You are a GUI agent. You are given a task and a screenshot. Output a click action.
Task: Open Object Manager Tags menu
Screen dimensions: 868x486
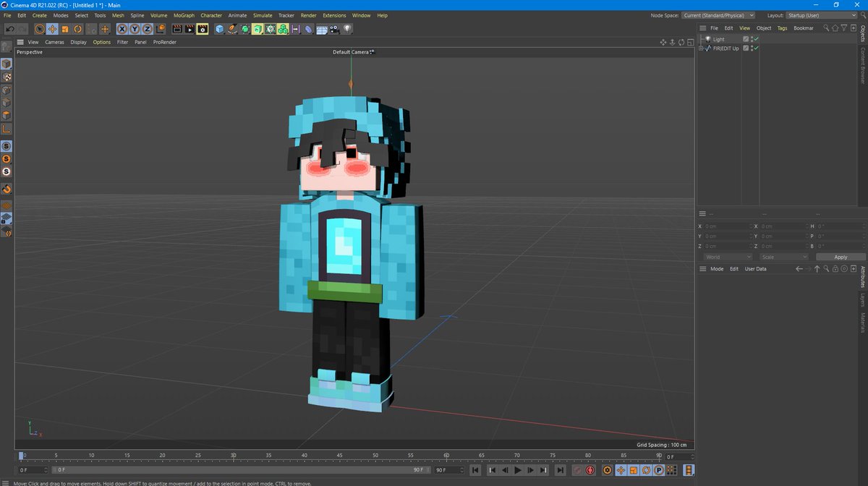[x=782, y=28]
